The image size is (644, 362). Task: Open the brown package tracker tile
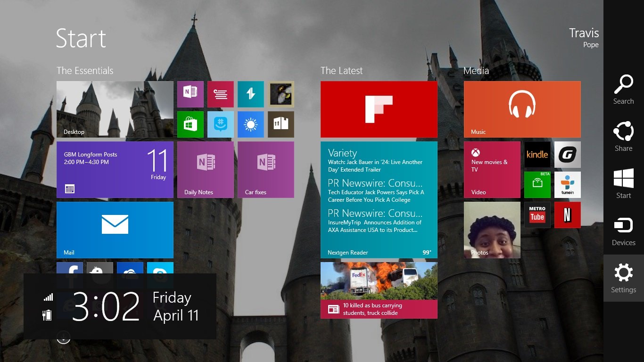click(281, 124)
